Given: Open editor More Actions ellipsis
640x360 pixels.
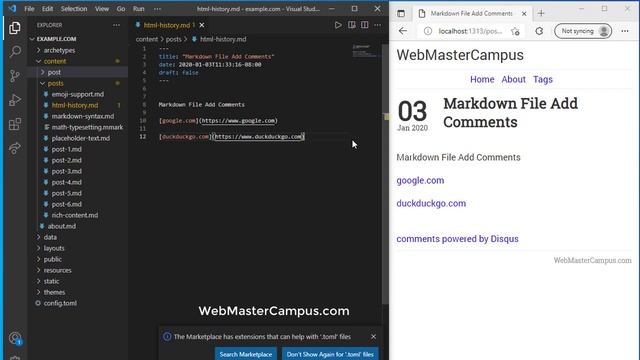Looking at the screenshot, I should pos(378,25).
